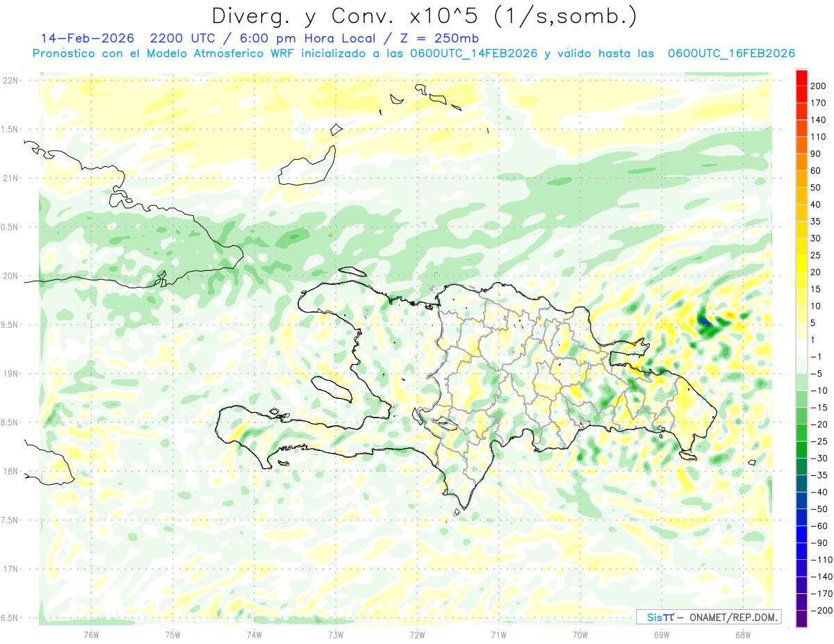Screen dimensions: 834x644
Task: Click the '68W' longitude label
Action: click(x=743, y=634)
